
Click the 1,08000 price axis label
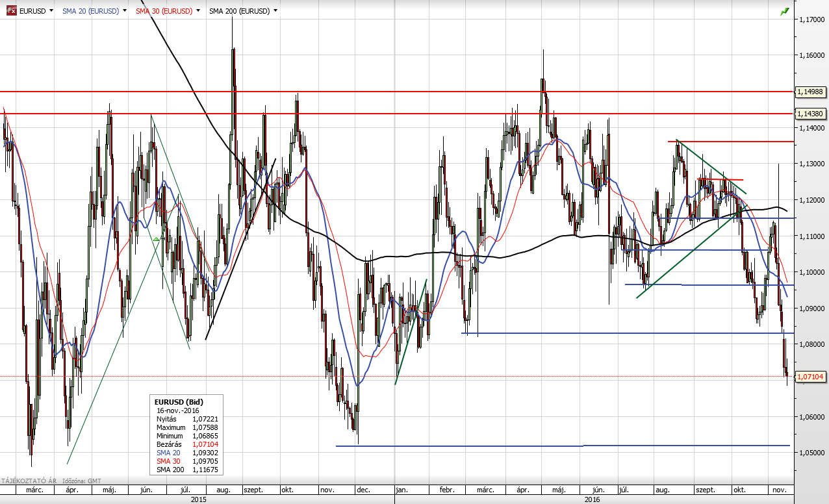coord(812,345)
